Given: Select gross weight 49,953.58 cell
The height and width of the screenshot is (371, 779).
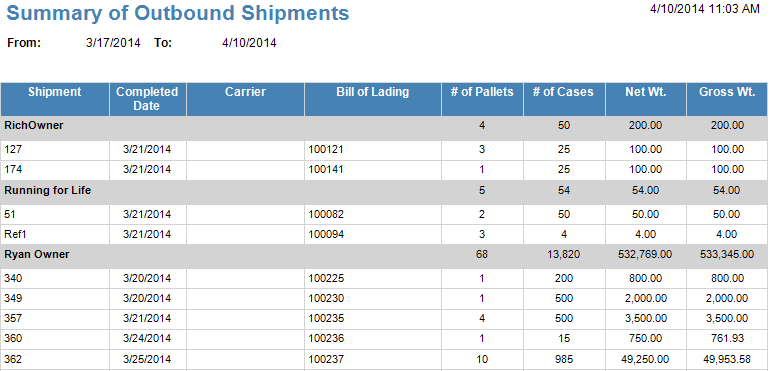Looking at the screenshot, I should (x=727, y=359).
